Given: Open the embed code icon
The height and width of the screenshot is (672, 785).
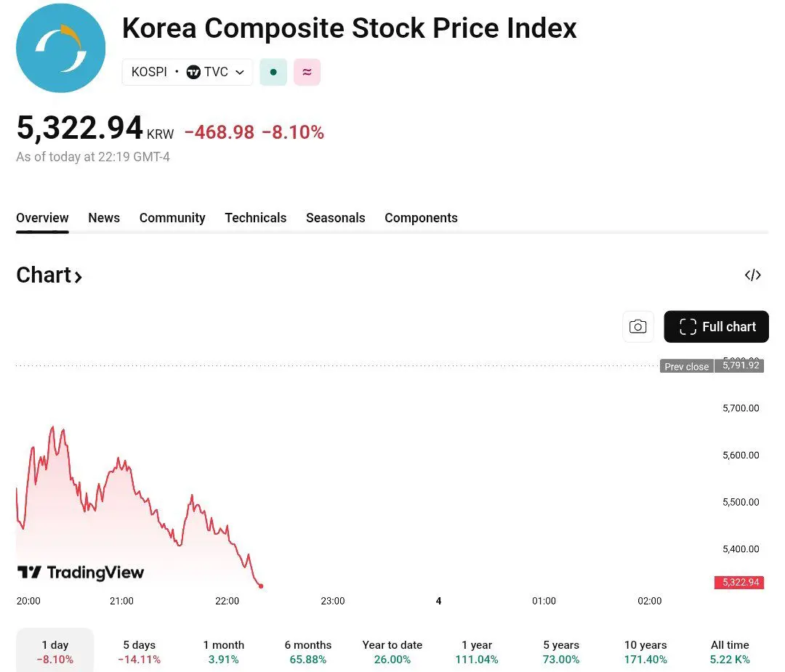Looking at the screenshot, I should [x=752, y=275].
